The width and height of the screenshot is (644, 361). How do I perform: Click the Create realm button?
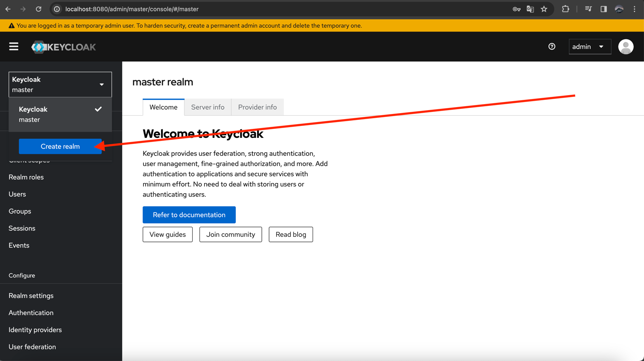(x=60, y=146)
